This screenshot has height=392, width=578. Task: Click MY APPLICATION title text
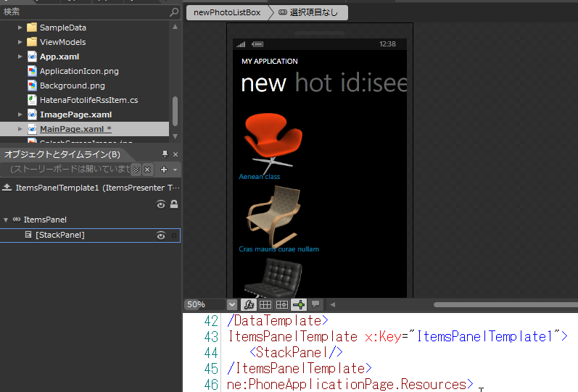tap(270, 61)
